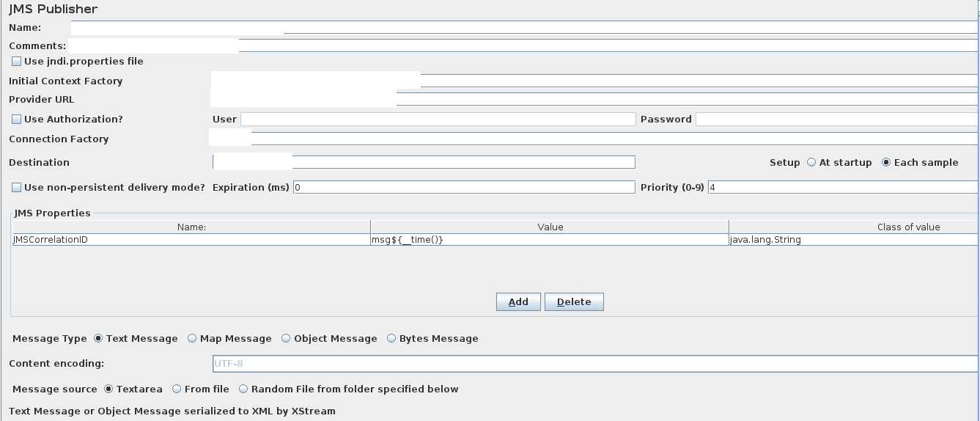The image size is (980, 421).
Task: Click the Expiration (ms) field
Action: pyautogui.click(x=464, y=188)
